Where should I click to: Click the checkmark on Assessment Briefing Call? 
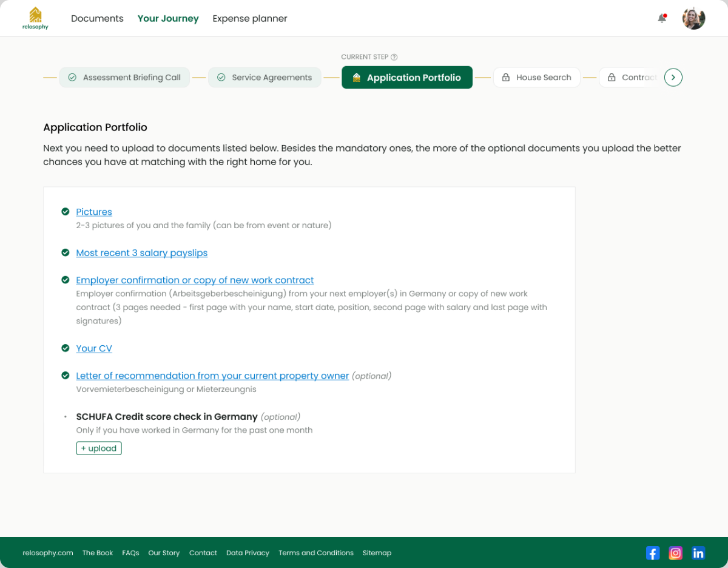[72, 78]
